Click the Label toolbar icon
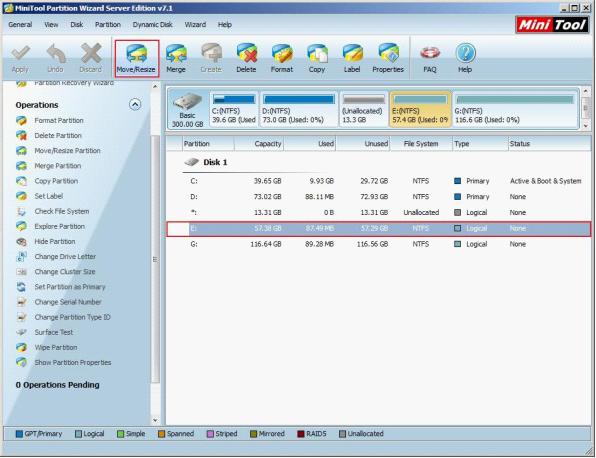The image size is (596, 458). [x=352, y=59]
